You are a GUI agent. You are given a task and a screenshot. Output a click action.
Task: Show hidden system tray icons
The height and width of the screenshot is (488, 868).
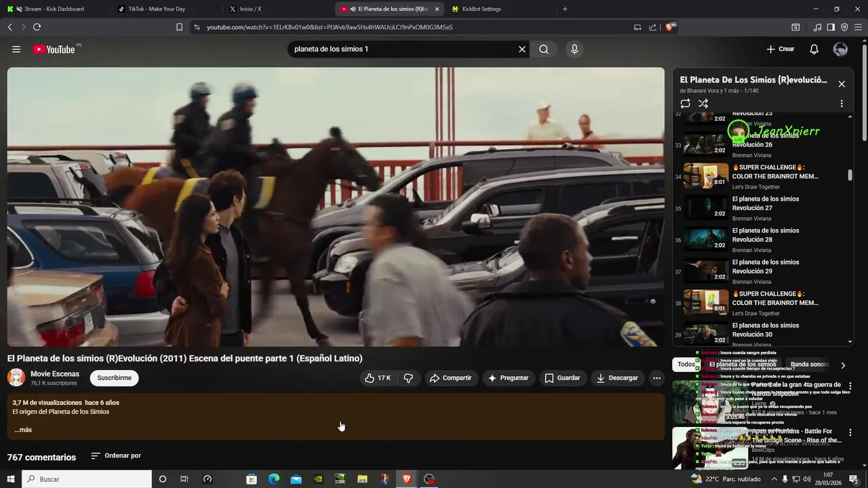click(774, 479)
